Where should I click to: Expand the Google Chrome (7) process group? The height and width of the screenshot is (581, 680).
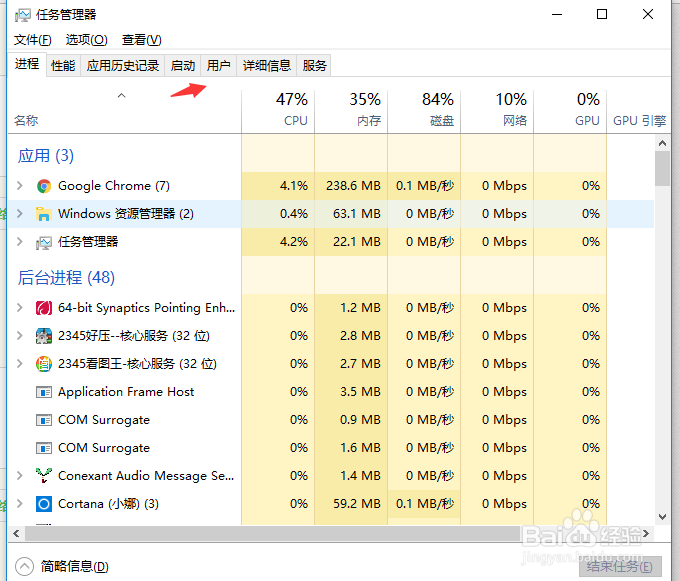tap(20, 186)
